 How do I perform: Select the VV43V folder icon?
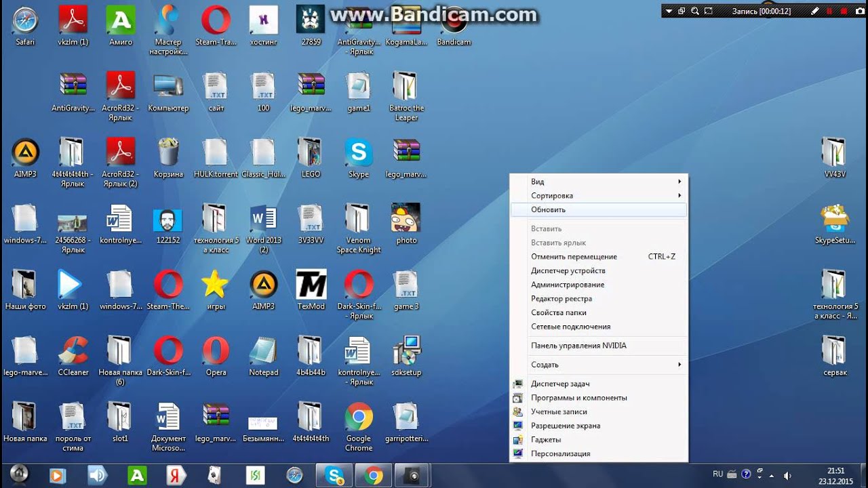point(835,158)
